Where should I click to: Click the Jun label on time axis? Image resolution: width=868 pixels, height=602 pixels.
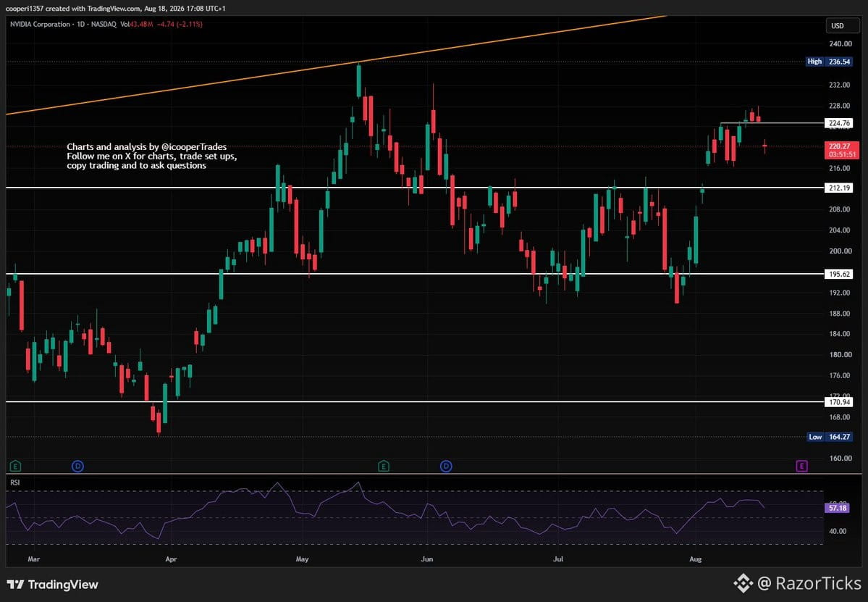(x=427, y=559)
